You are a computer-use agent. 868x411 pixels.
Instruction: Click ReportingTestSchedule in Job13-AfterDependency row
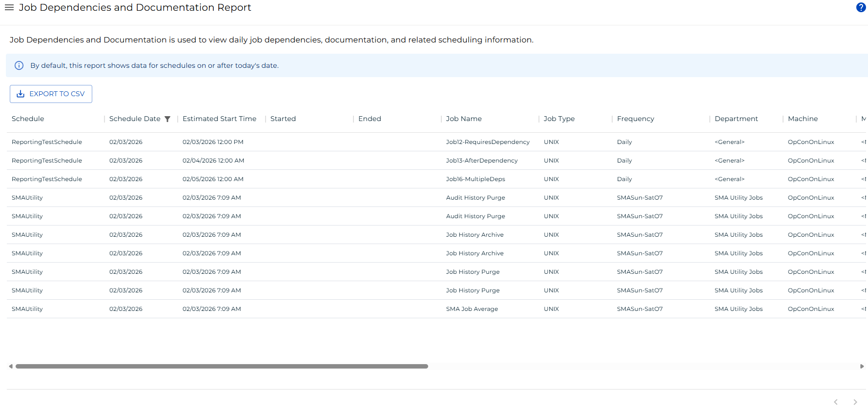click(47, 161)
